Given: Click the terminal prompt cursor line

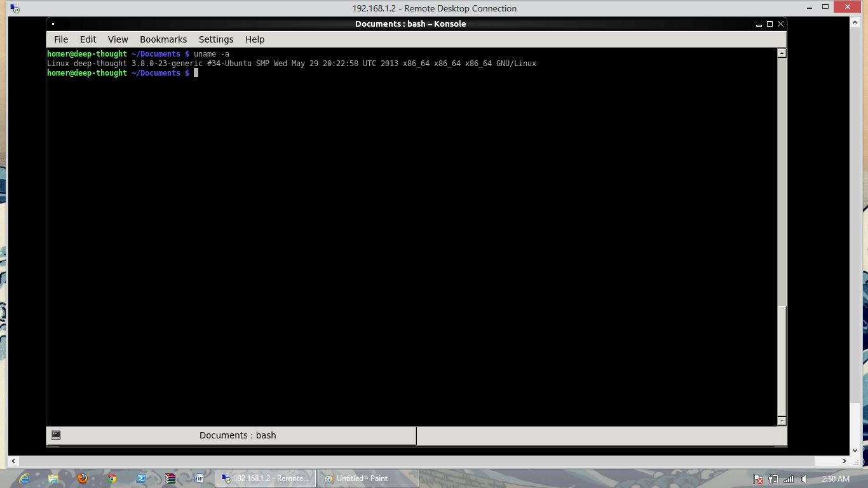Looking at the screenshot, I should [123, 73].
